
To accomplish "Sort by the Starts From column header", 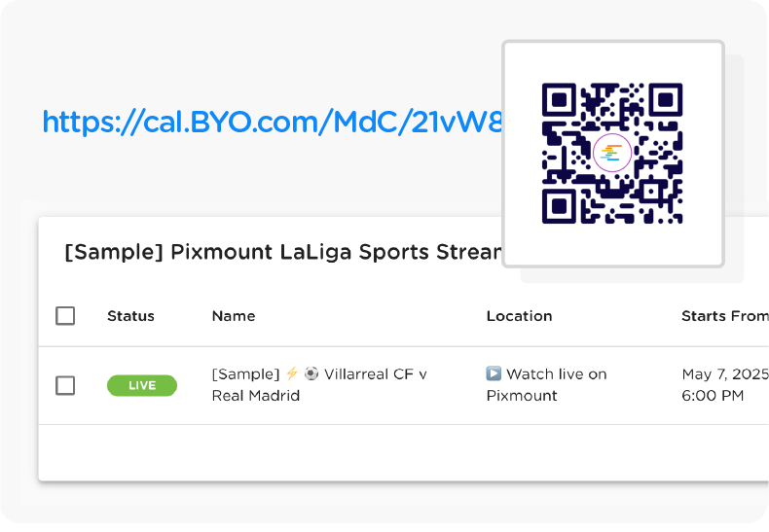I will (725, 316).
